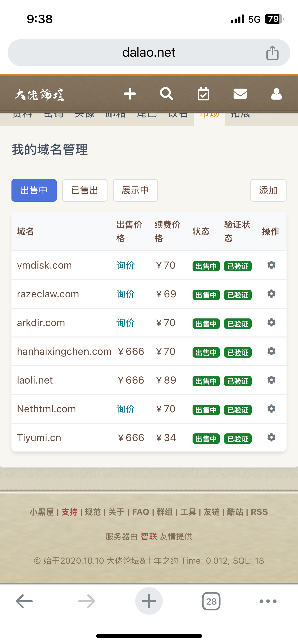Open the calendar check-in icon

tap(204, 94)
